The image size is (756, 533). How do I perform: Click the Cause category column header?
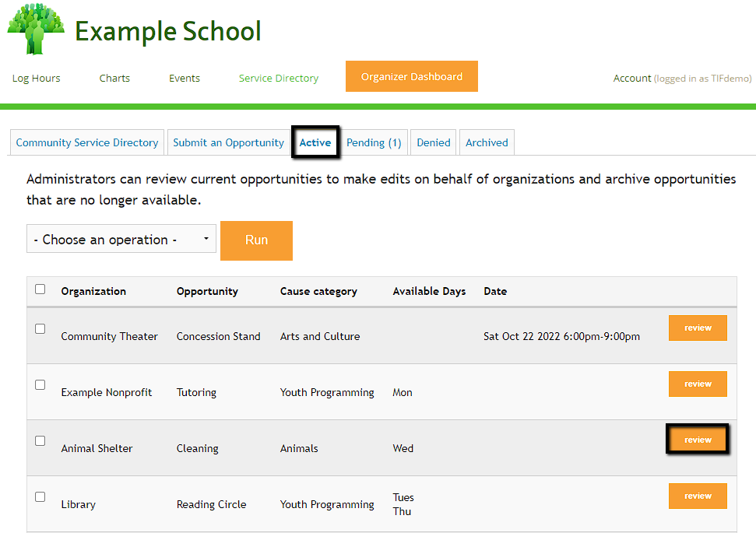[x=318, y=292]
